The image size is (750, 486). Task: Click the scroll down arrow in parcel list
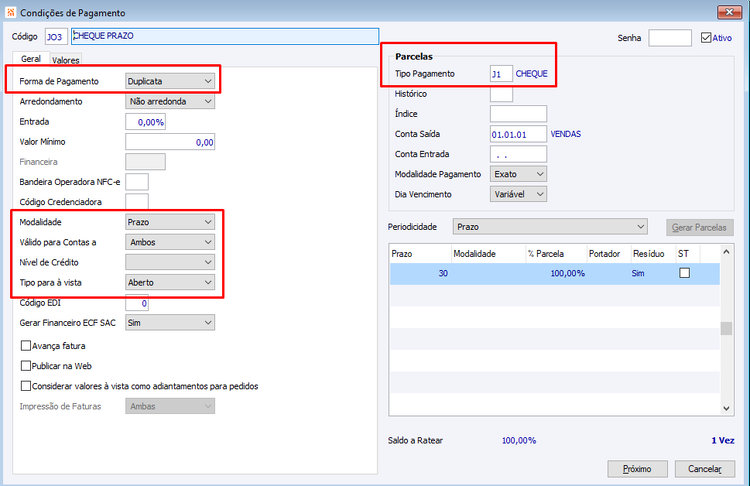click(726, 408)
